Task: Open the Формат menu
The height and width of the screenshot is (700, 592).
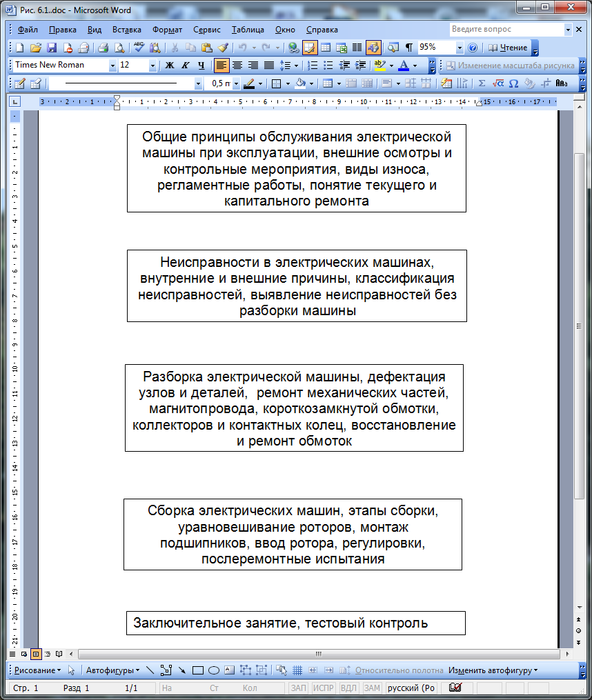Action: click(x=167, y=30)
